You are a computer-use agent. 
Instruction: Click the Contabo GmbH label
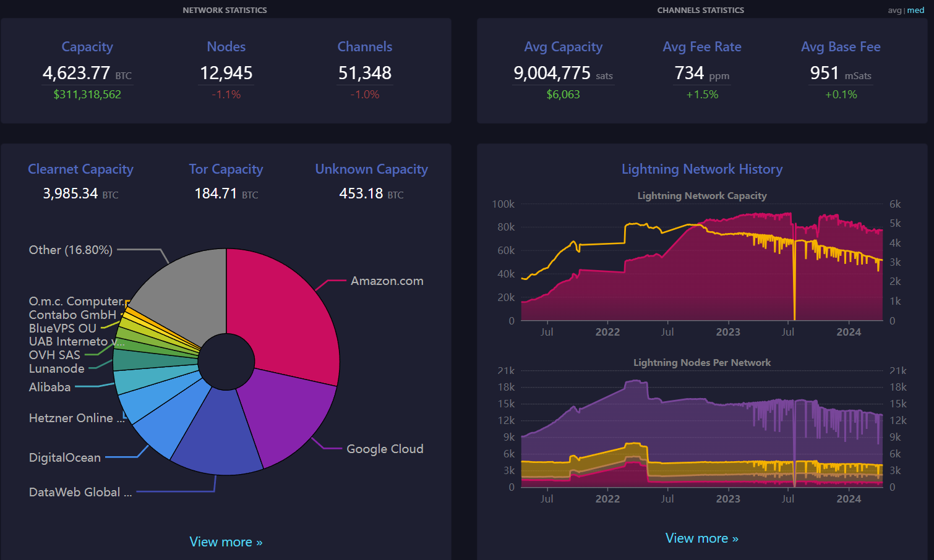(x=72, y=315)
